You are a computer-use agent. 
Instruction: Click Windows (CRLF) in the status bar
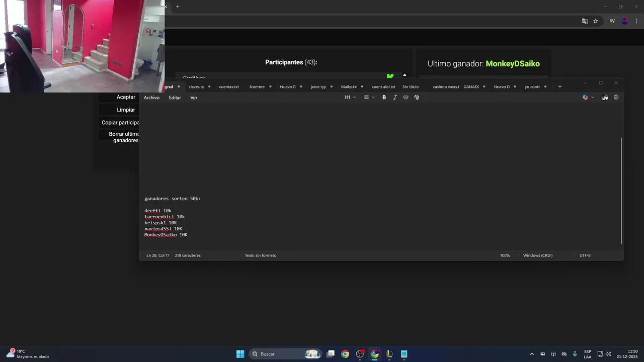click(x=538, y=255)
